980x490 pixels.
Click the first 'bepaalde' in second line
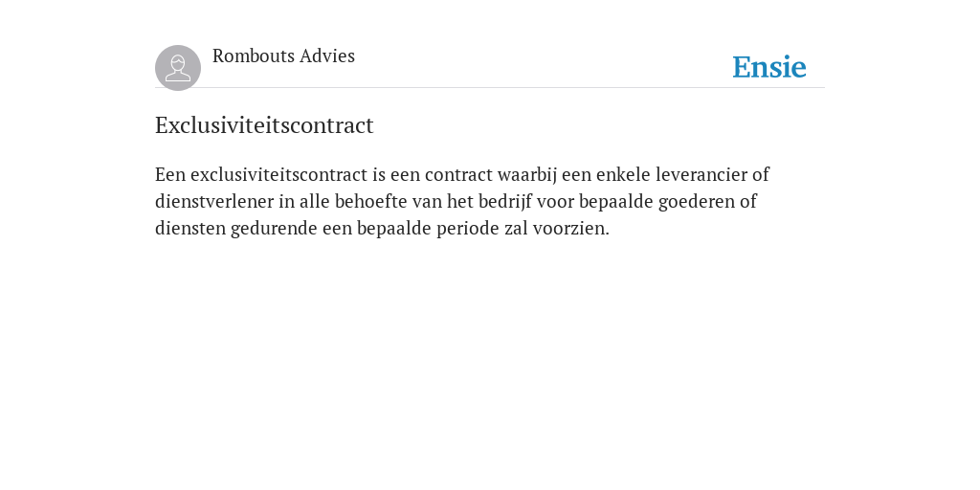(x=615, y=201)
